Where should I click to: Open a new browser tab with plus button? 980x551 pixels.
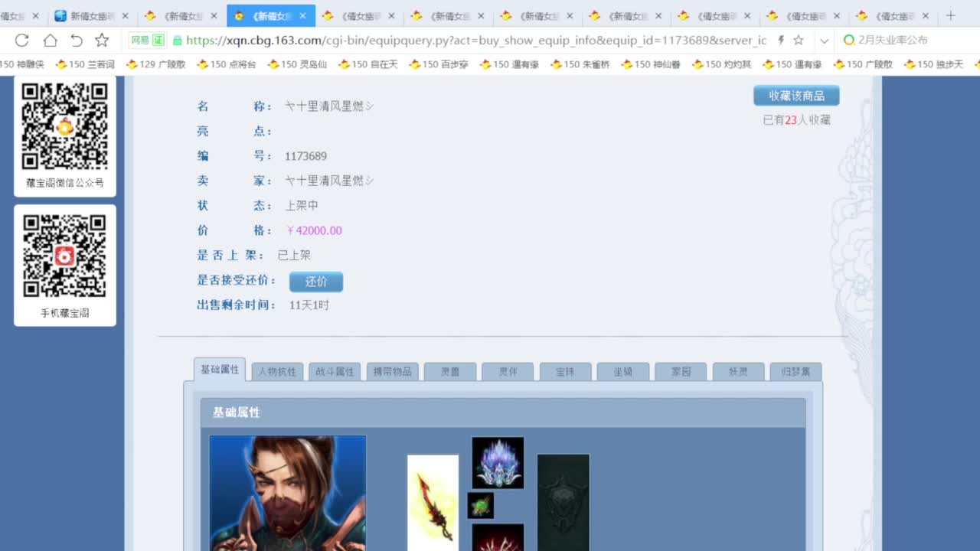pyautogui.click(x=951, y=15)
